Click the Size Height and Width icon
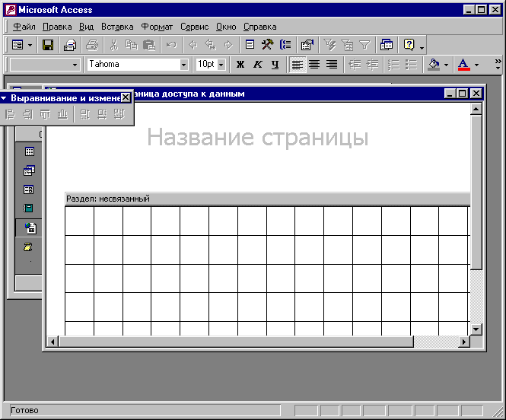Viewport: 506px width, 420px height. pyautogui.click(x=119, y=114)
